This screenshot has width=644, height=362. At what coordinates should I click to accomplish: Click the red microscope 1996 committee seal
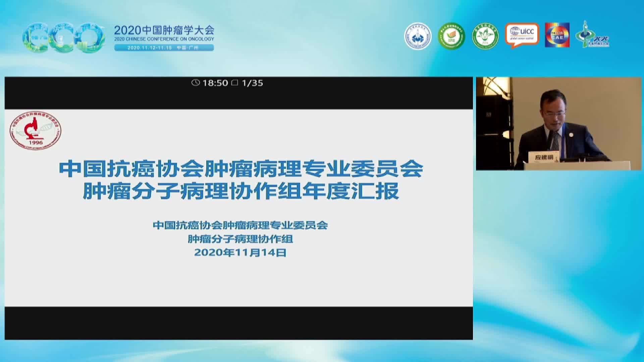tap(36, 131)
